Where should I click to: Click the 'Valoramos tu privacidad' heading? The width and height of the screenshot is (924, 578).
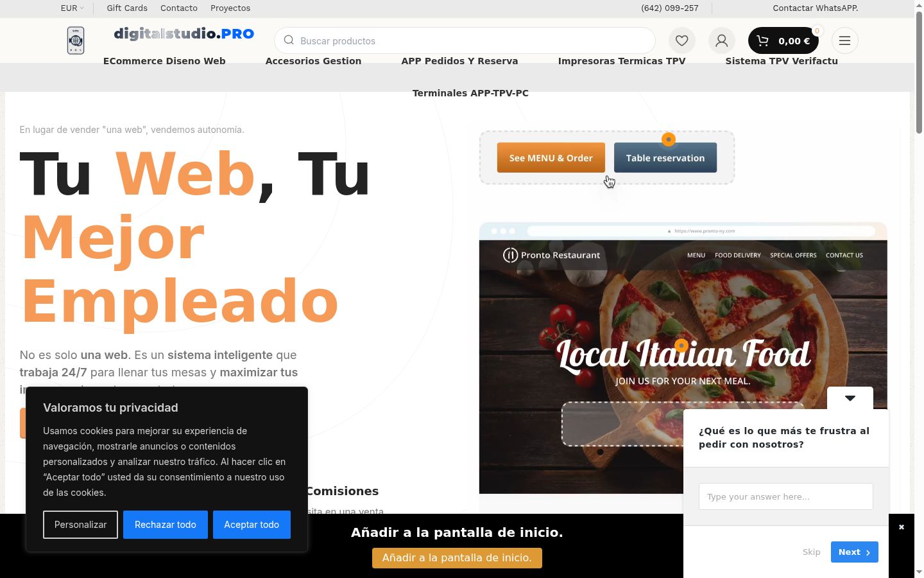point(110,408)
